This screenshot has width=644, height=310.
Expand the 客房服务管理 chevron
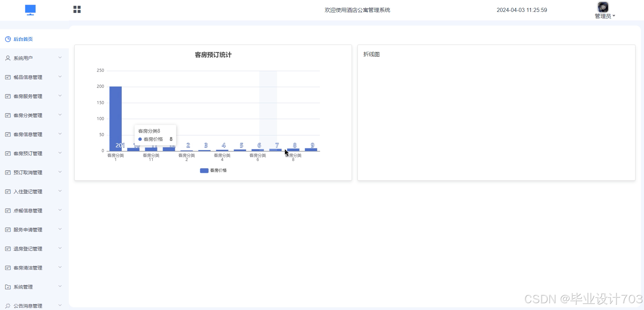click(60, 96)
